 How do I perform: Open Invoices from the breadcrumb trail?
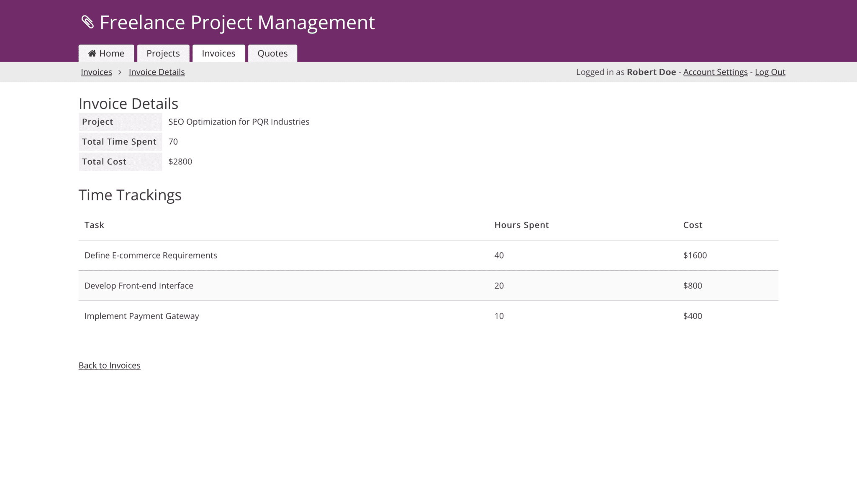pyautogui.click(x=96, y=72)
